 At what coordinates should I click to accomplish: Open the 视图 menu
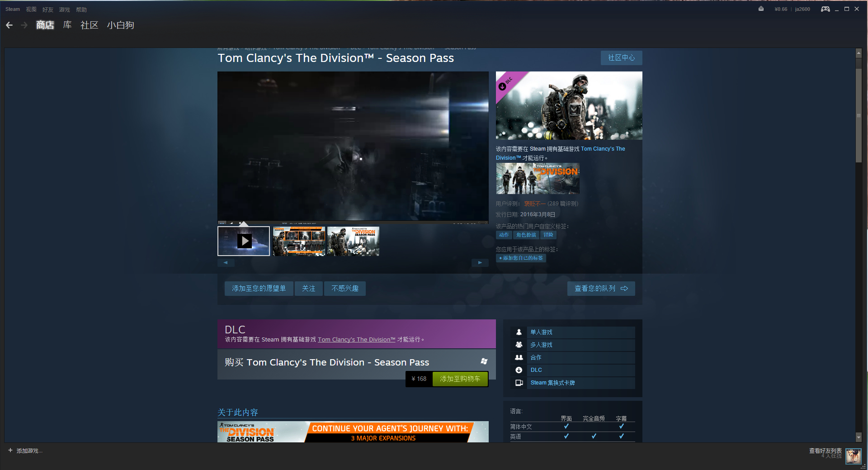click(31, 9)
